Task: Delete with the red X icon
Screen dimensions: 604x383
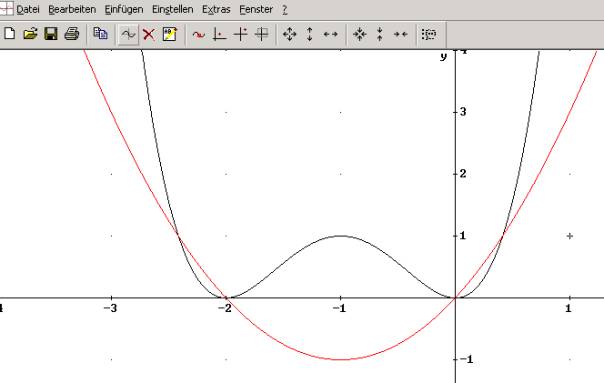Action: (149, 35)
